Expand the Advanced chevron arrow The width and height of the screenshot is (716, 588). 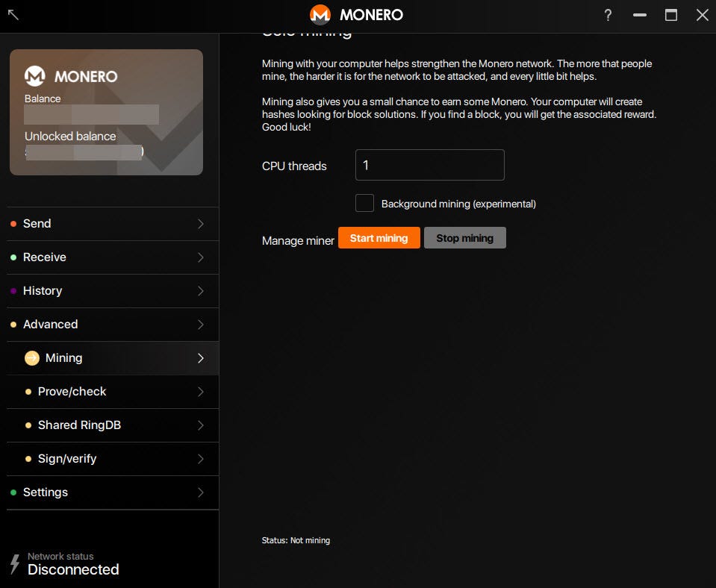click(200, 325)
